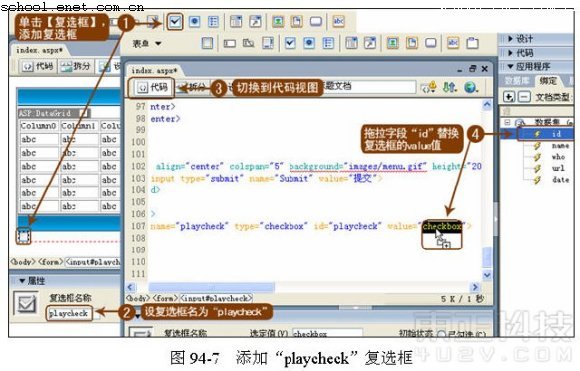580x371 pixels.
Task: Click the minus button in the bindings panel
Action: click(x=524, y=97)
